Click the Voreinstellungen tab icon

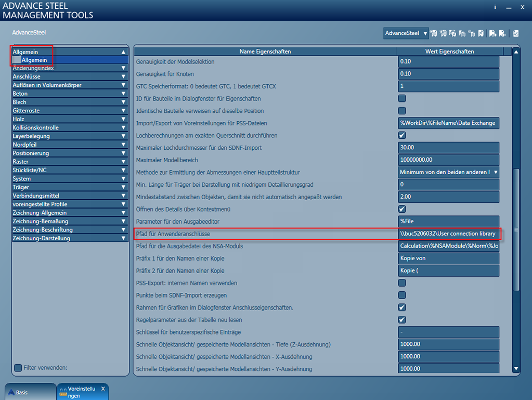coord(63,392)
